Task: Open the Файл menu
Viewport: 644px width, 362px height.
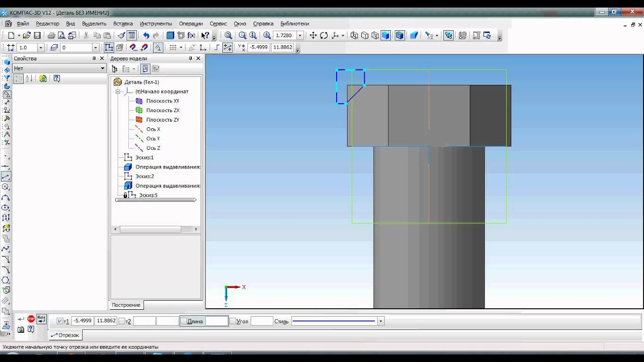Action: point(23,24)
